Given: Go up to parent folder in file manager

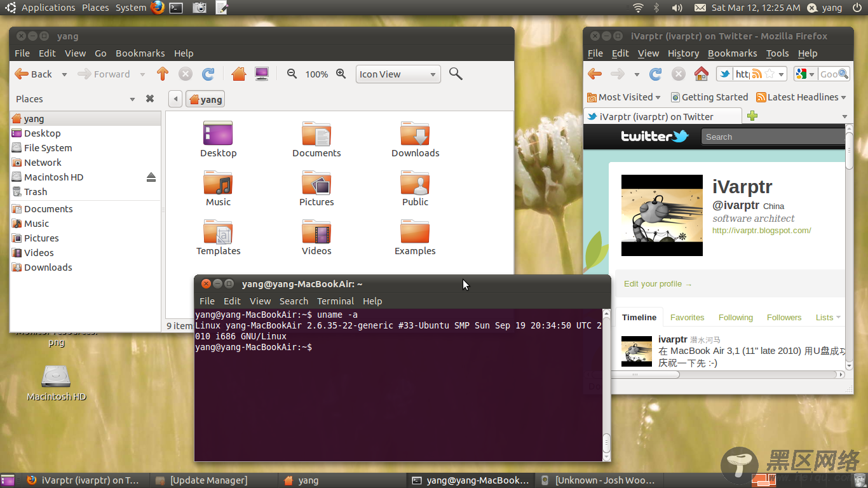Looking at the screenshot, I should click(x=162, y=74).
